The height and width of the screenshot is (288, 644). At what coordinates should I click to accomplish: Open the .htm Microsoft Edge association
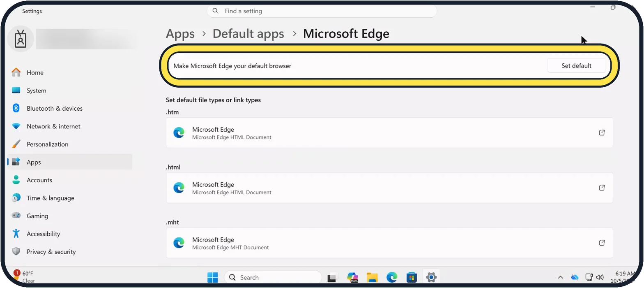[x=389, y=133]
